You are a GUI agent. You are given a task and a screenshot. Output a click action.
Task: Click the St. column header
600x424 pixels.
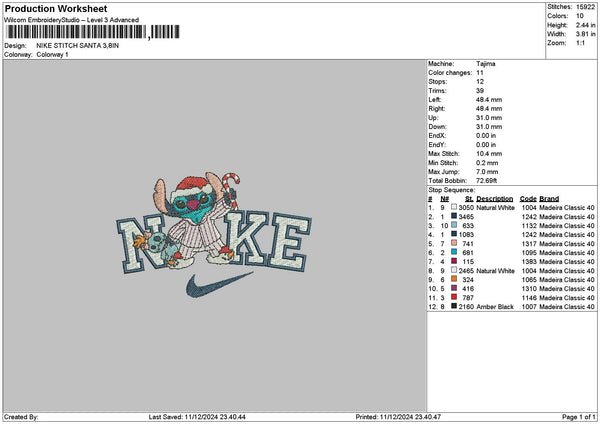[469, 199]
